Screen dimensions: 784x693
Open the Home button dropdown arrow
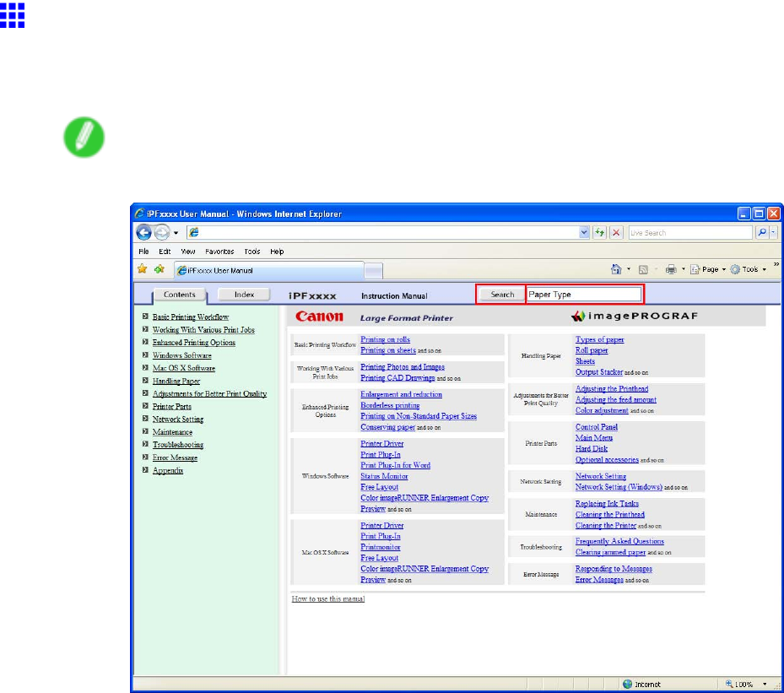click(629, 269)
